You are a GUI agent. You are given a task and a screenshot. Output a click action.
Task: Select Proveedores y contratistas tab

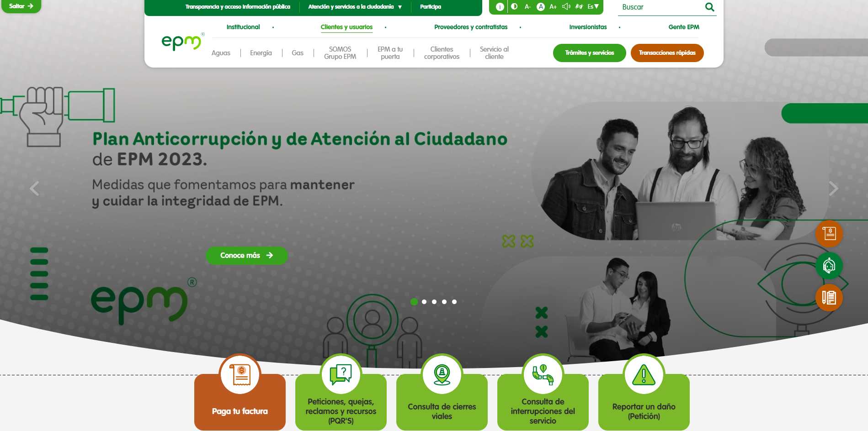(x=471, y=27)
